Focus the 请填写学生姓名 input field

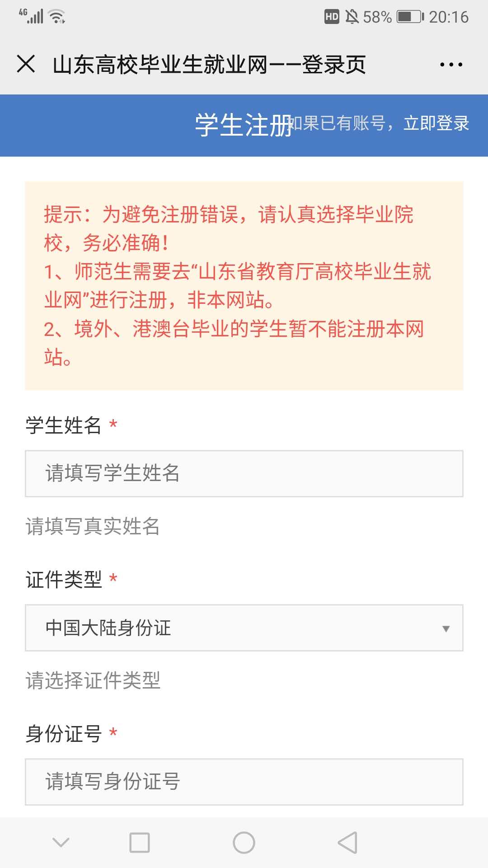244,473
